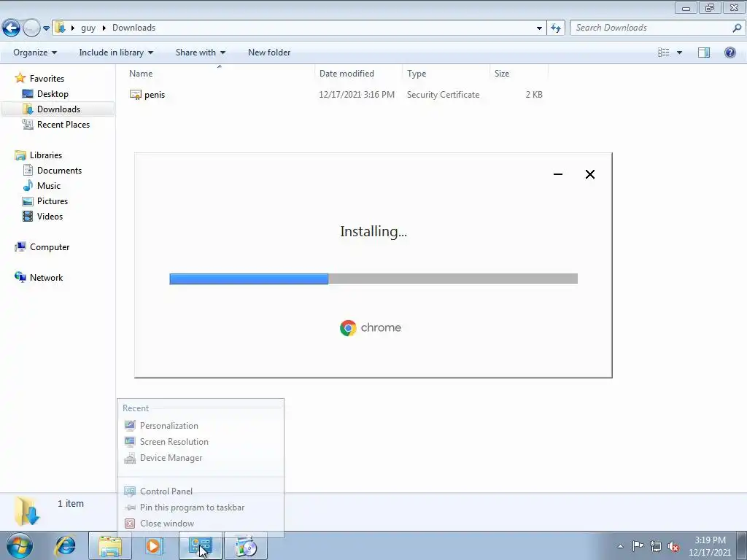Open Desktop in navigation pane
Screen dimensions: 747x560
[53, 94]
